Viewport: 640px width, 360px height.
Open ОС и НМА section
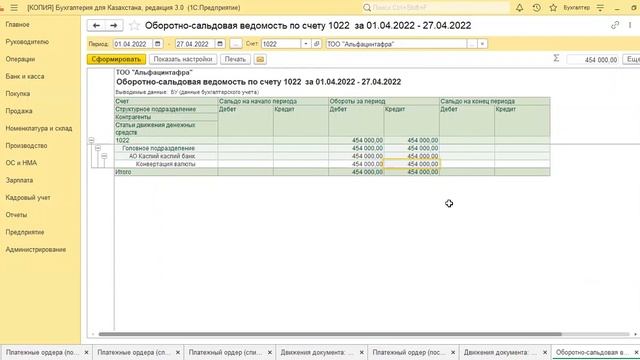21,163
